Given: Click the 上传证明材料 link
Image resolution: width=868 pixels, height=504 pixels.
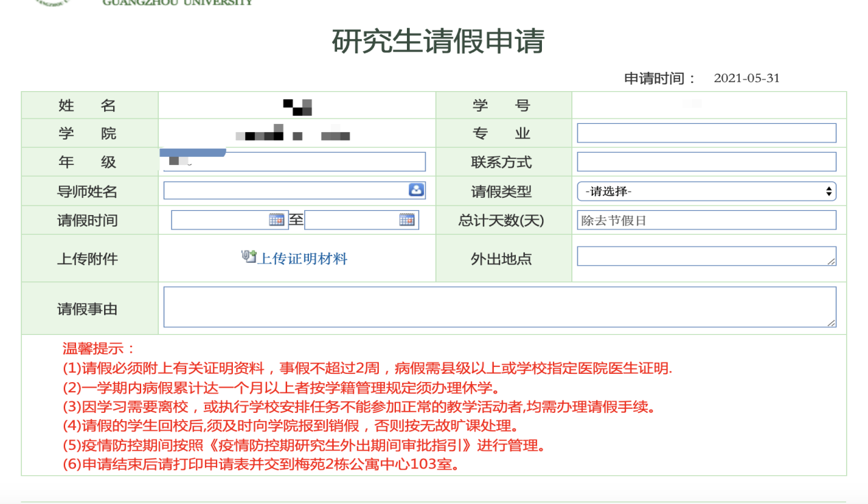Looking at the screenshot, I should (302, 259).
